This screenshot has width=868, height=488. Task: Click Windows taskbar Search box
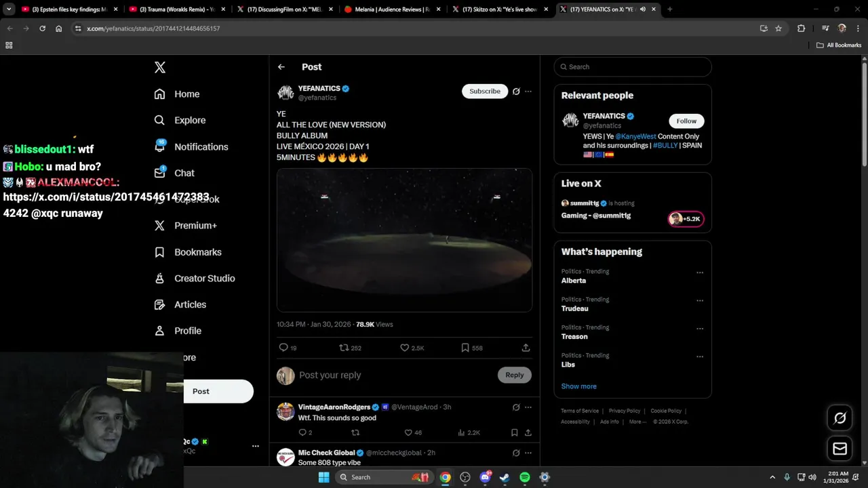384,477
